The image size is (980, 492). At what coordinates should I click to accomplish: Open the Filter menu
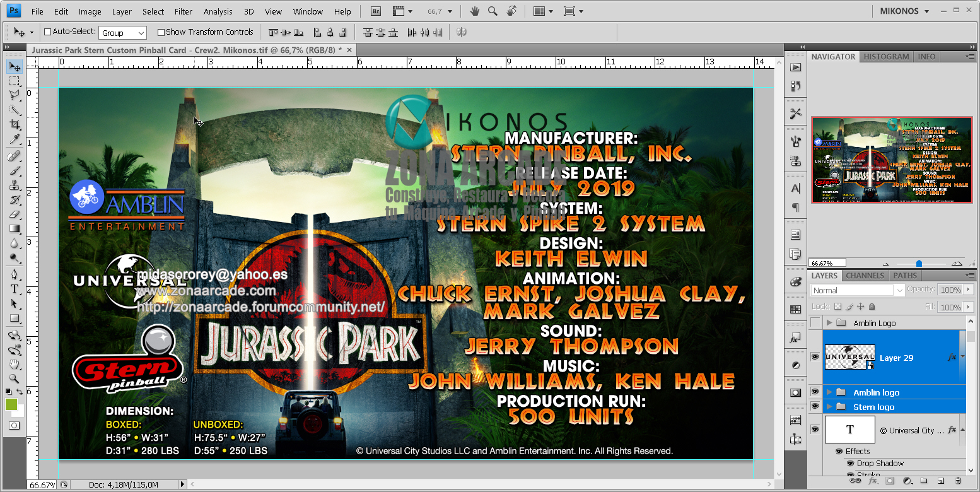click(184, 11)
